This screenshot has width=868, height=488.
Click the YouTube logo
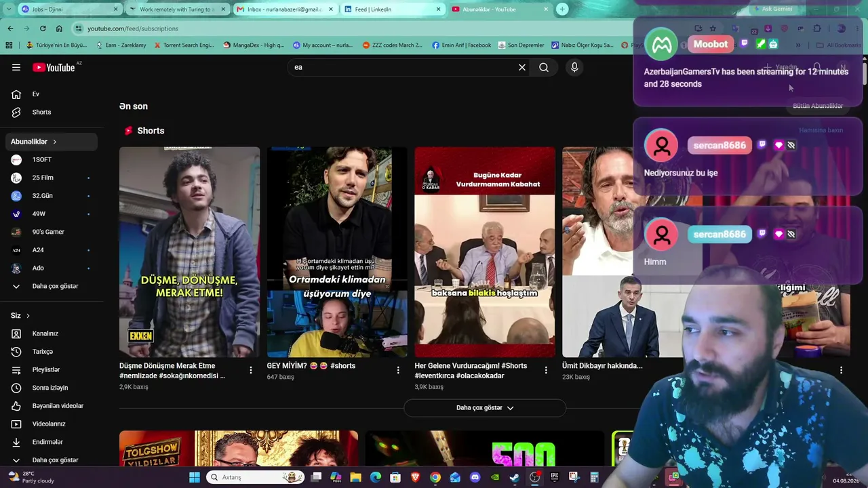pos(54,67)
